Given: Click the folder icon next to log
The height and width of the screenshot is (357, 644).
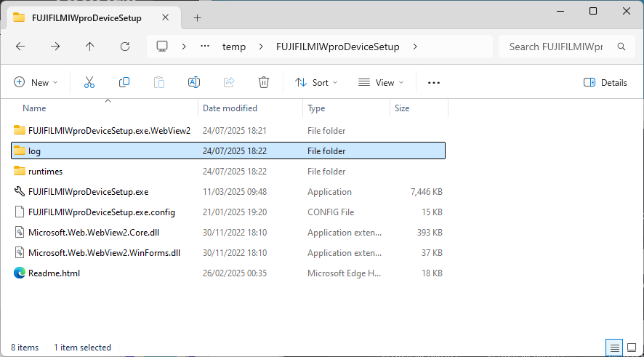Looking at the screenshot, I should click(20, 151).
